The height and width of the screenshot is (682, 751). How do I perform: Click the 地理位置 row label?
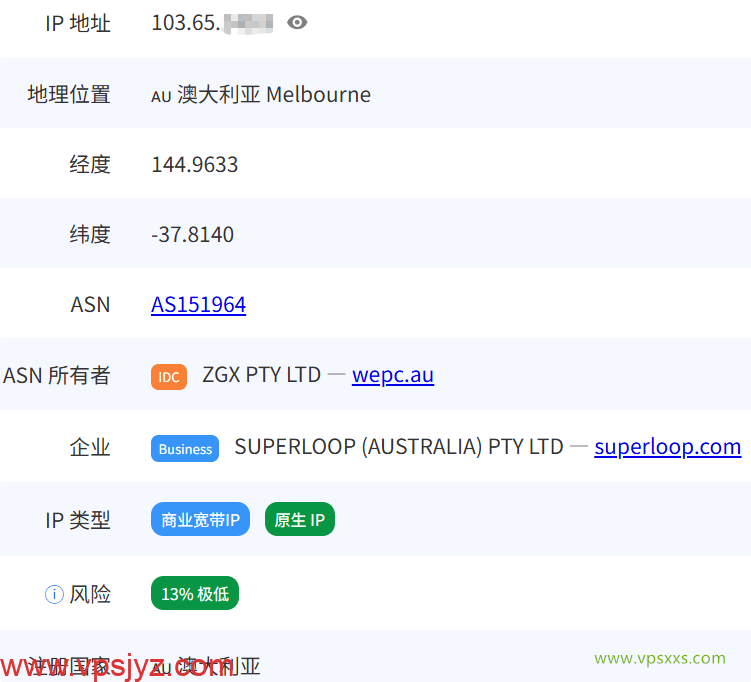[69, 94]
